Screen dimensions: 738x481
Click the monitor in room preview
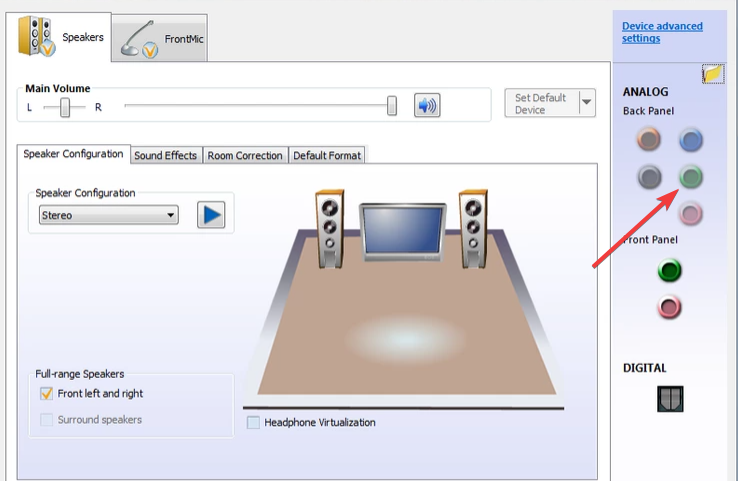point(403,232)
